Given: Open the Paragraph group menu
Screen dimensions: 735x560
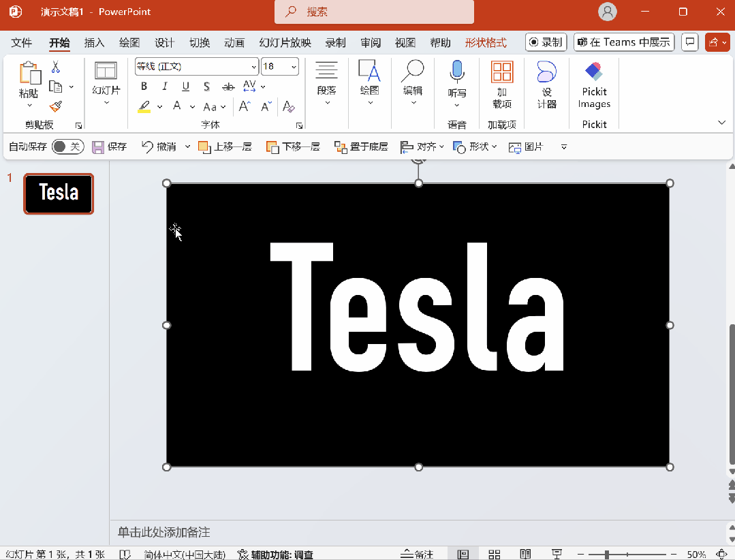Looking at the screenshot, I should (326, 83).
